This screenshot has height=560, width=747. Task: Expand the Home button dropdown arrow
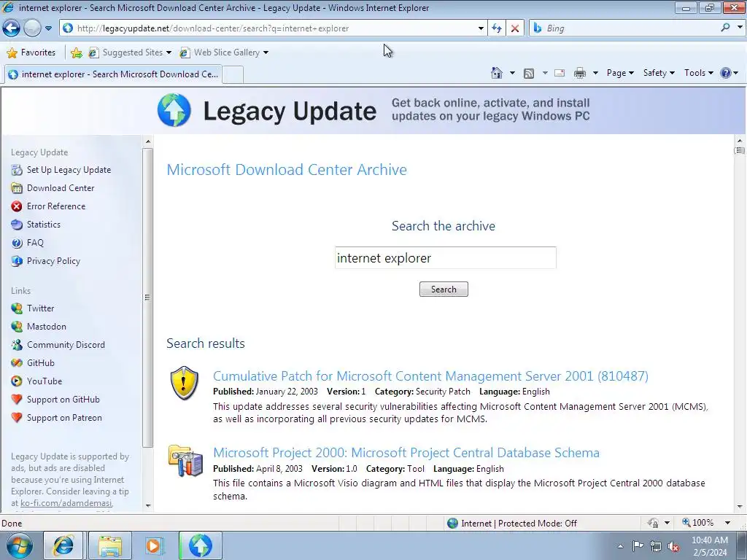tap(512, 73)
